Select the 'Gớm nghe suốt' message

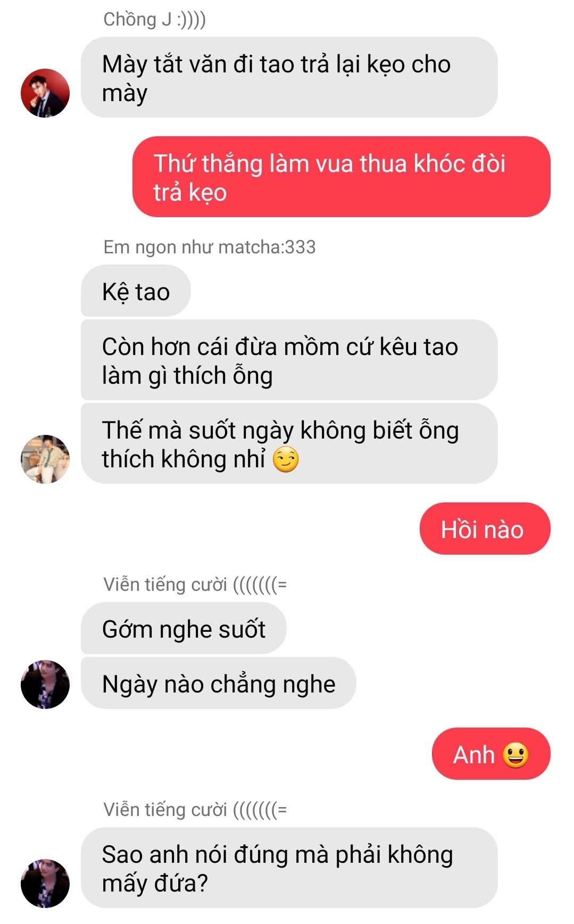click(x=184, y=628)
